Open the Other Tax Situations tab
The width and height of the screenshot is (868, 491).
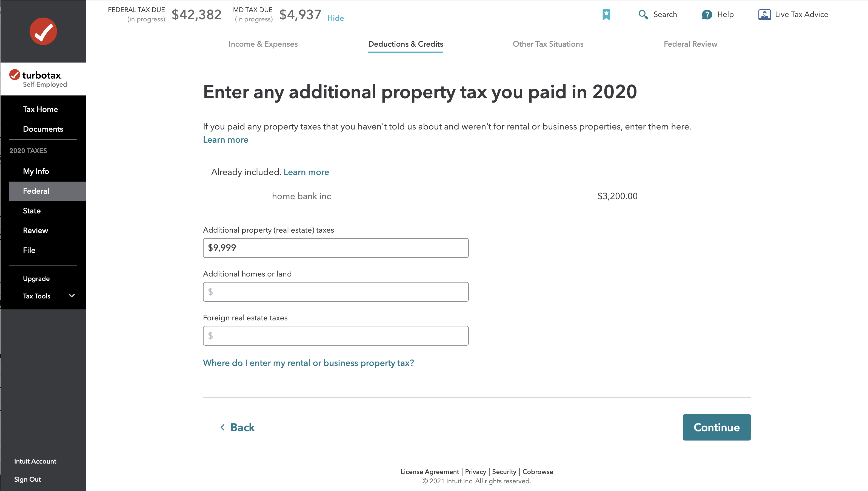548,44
